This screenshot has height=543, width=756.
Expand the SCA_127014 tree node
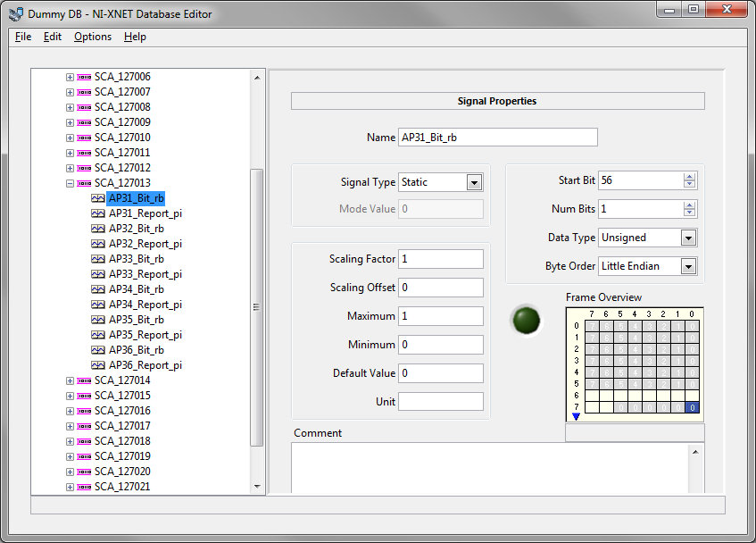[70, 381]
